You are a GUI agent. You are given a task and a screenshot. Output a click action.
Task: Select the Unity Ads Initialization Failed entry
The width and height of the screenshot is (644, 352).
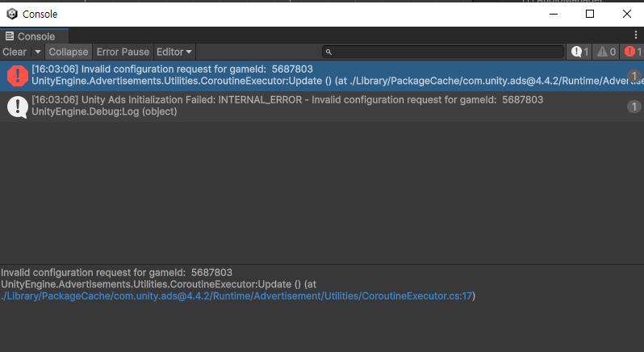(x=322, y=106)
